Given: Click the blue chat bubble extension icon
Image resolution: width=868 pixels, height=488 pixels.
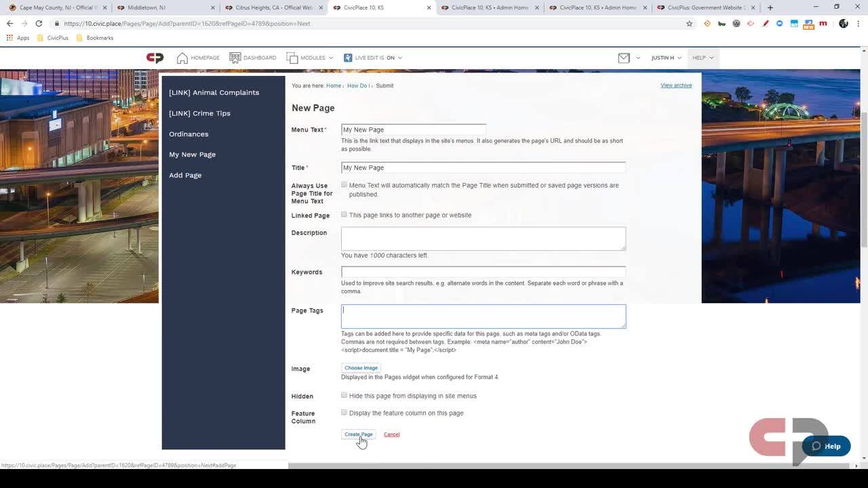Looking at the screenshot, I should click(779, 23).
